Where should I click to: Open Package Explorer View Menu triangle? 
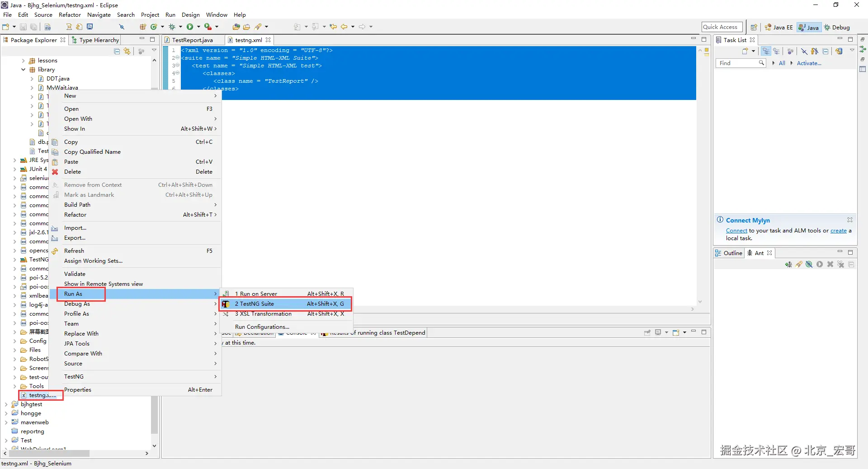(x=154, y=51)
